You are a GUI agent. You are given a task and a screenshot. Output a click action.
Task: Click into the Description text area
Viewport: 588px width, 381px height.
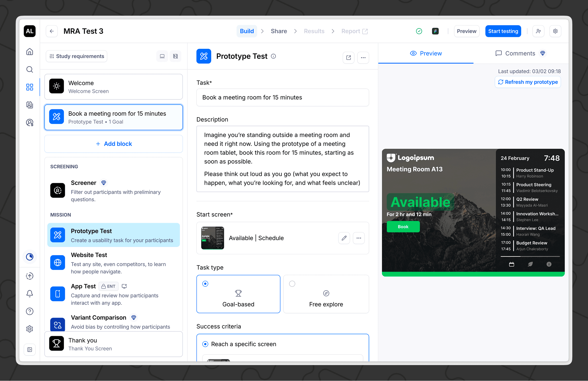click(283, 159)
